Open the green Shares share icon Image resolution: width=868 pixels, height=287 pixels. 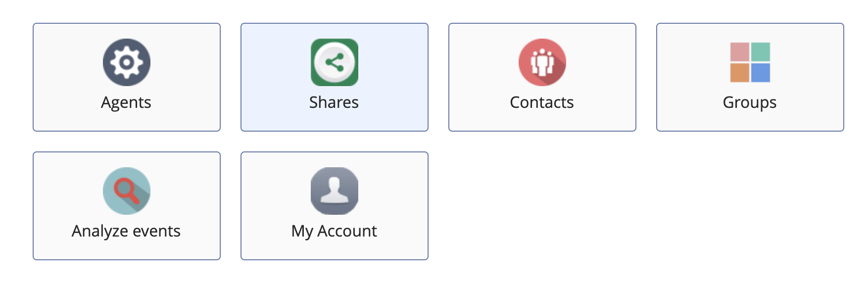pos(335,62)
